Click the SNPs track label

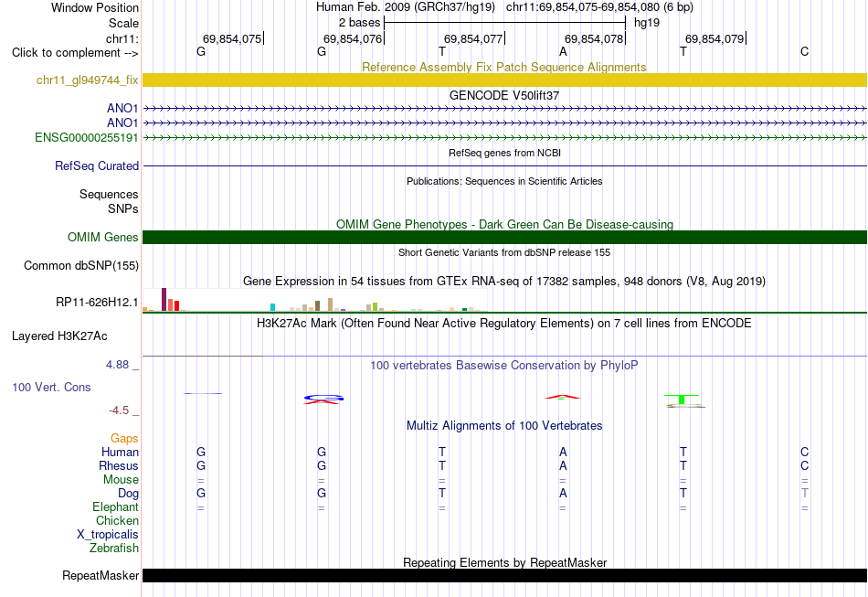click(123, 208)
